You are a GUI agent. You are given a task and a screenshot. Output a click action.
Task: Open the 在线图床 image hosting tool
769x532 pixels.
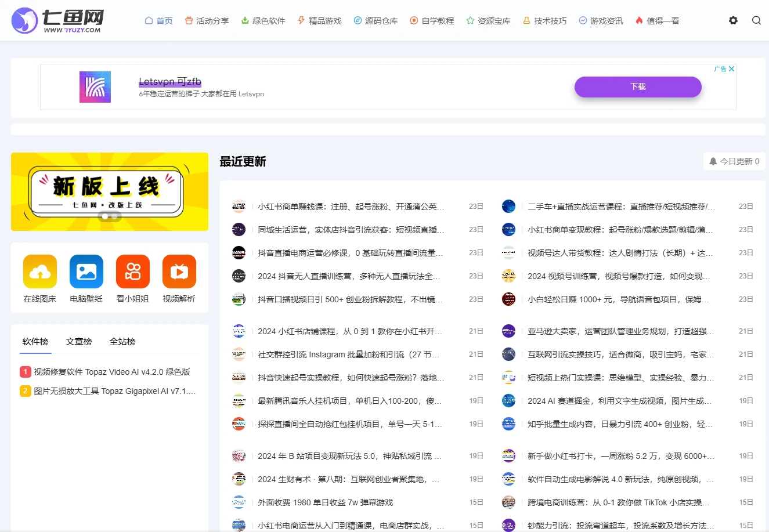pos(39,278)
